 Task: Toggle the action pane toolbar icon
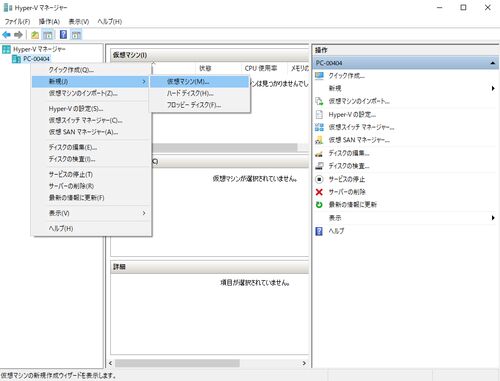pyautogui.click(x=76, y=35)
